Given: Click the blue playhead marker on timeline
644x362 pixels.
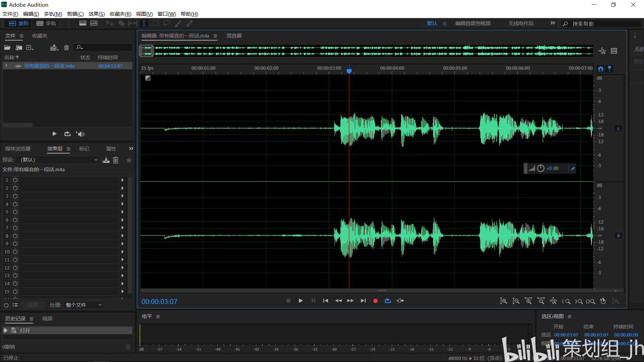Looking at the screenshot, I should coord(349,71).
